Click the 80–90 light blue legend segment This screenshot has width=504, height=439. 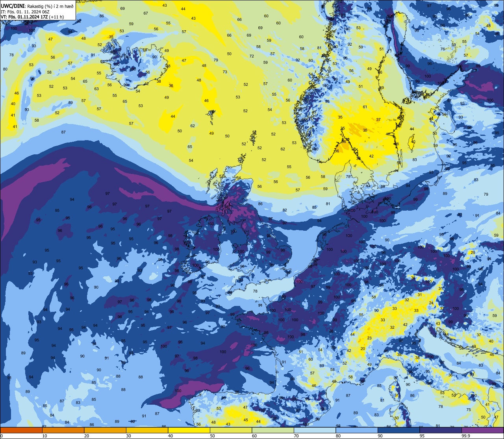click(x=357, y=430)
